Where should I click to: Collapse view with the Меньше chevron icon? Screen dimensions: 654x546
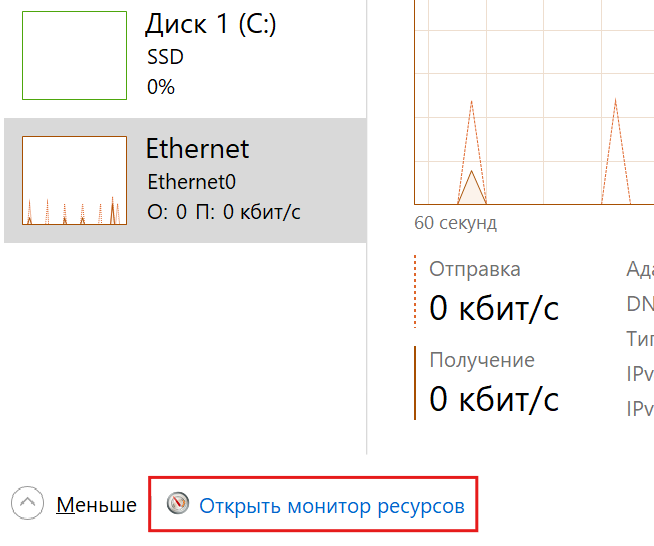[29, 503]
